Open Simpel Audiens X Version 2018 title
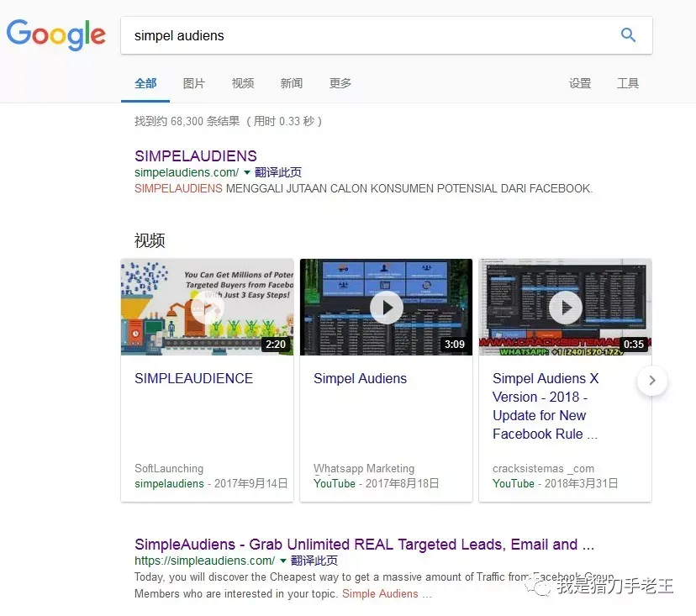The height and width of the screenshot is (616, 696). 546,406
